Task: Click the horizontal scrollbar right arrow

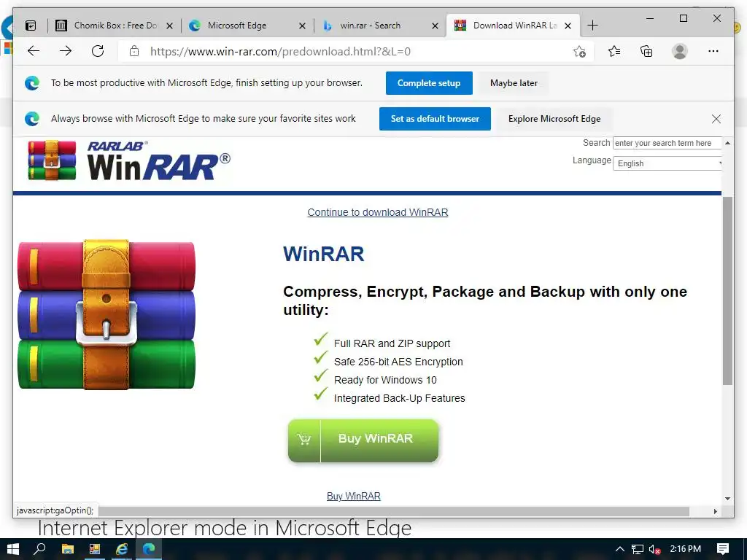Action: (716, 511)
